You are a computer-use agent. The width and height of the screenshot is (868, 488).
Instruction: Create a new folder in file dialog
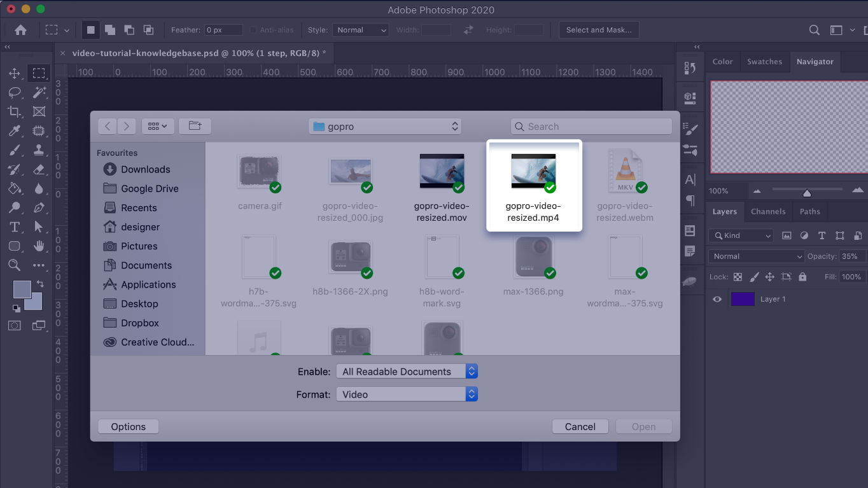click(x=195, y=126)
